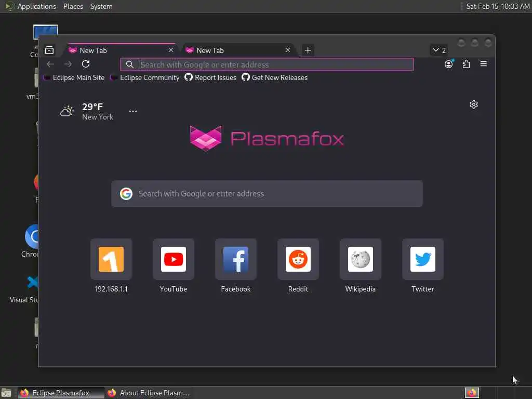Select About Eclipse Plasmafox taskbar window
This screenshot has height=399, width=532.
point(149,393)
